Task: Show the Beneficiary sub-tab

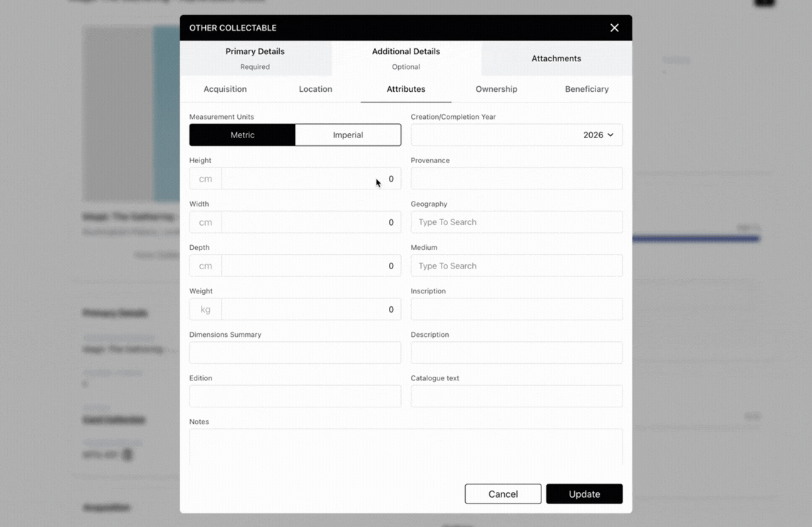Action: coord(587,90)
